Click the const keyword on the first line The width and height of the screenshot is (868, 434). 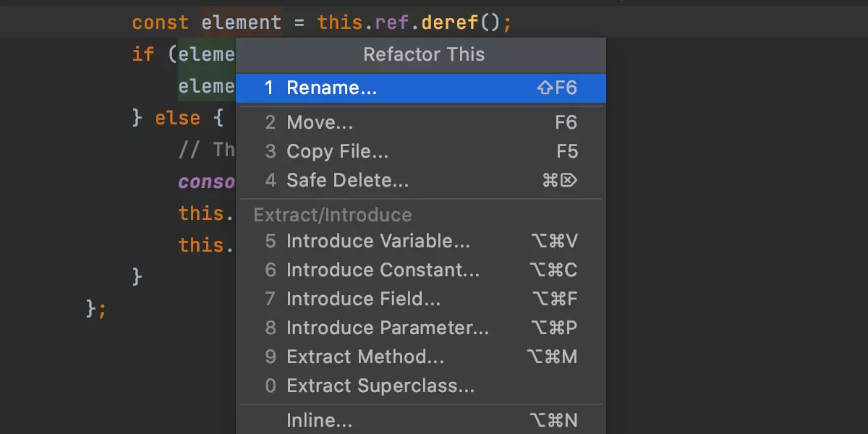point(161,22)
